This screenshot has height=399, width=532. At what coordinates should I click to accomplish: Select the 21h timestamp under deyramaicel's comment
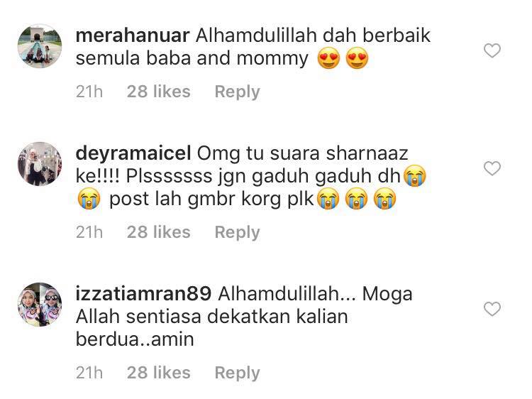(89, 232)
